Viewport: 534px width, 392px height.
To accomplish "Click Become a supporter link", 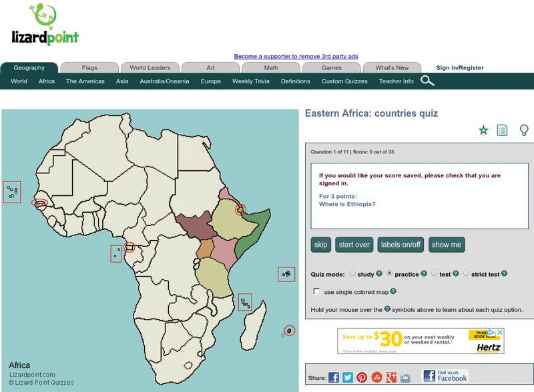I will [x=296, y=56].
